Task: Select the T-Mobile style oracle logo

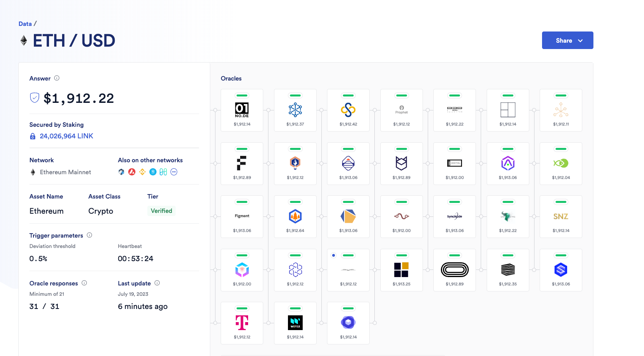Action: [242, 323]
